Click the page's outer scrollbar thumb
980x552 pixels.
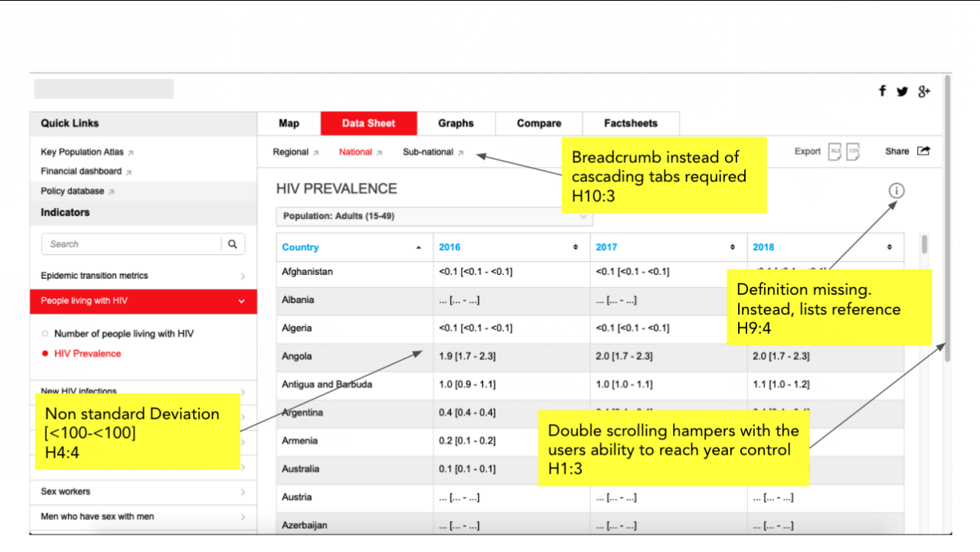(x=947, y=218)
